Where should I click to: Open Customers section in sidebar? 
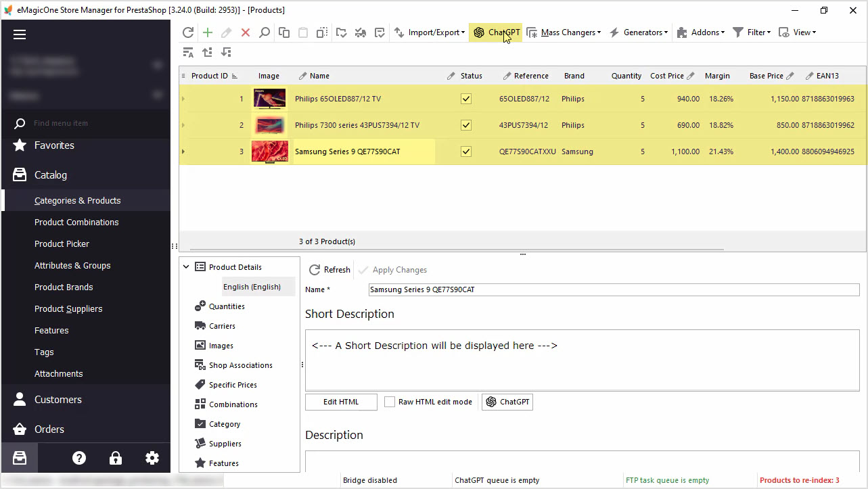pos(58,400)
